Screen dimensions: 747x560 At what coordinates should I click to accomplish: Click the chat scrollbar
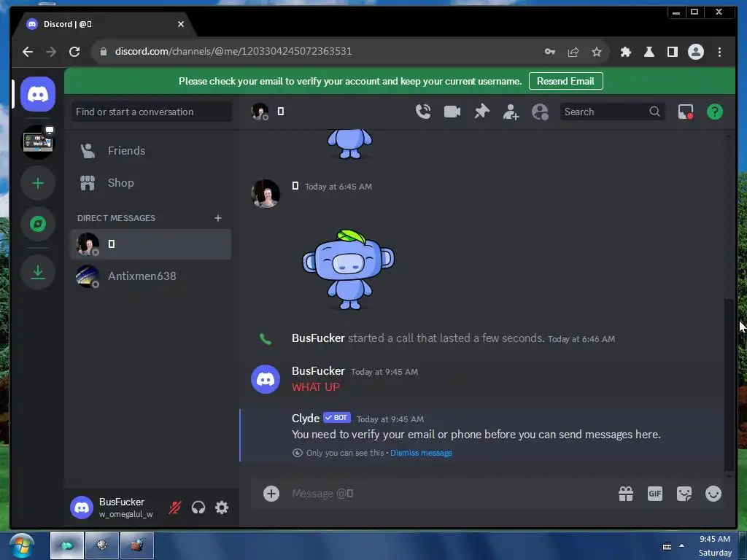point(729,384)
